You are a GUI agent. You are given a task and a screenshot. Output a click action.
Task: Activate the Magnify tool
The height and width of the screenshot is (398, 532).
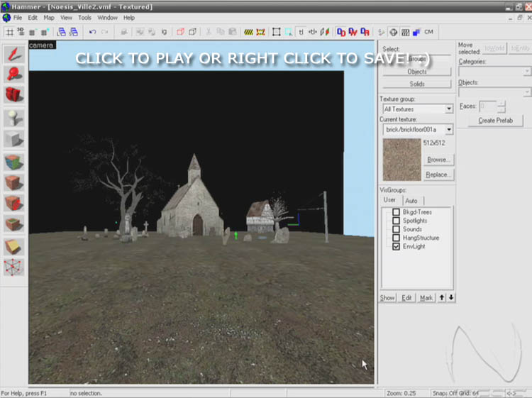coord(14,73)
